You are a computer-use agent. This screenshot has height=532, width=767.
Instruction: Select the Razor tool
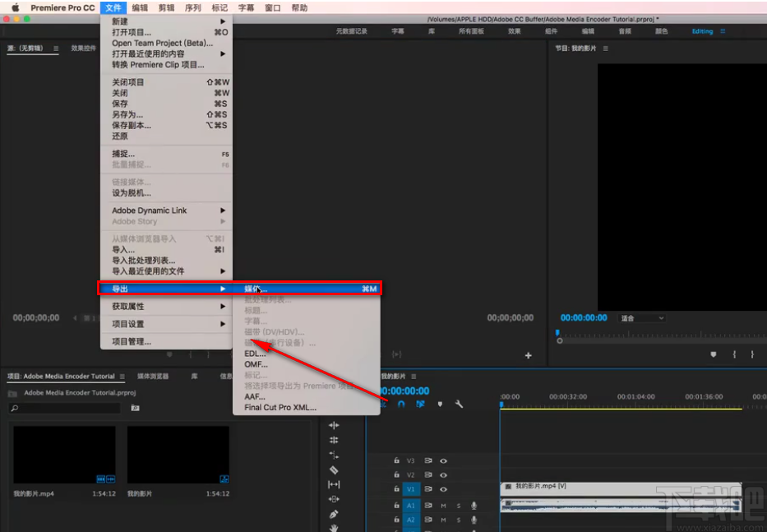coord(334,470)
